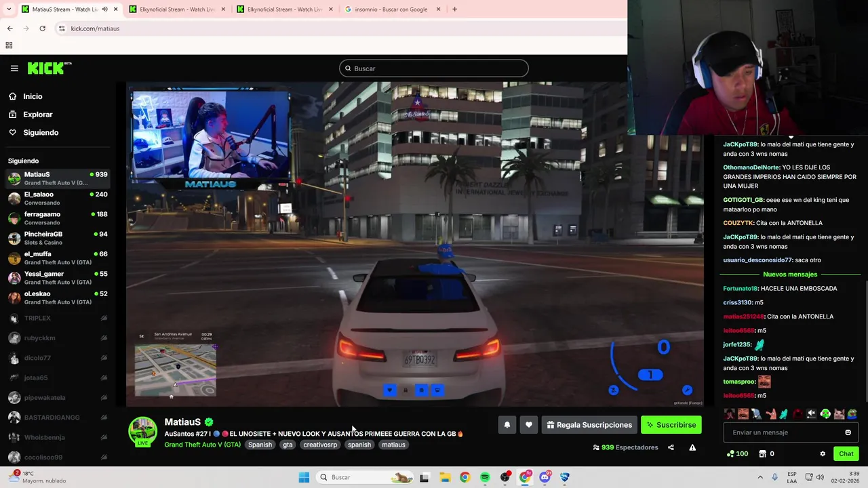Screen dimensions: 868x488
Task: Insert the green alien face emote
Action: pos(825,414)
